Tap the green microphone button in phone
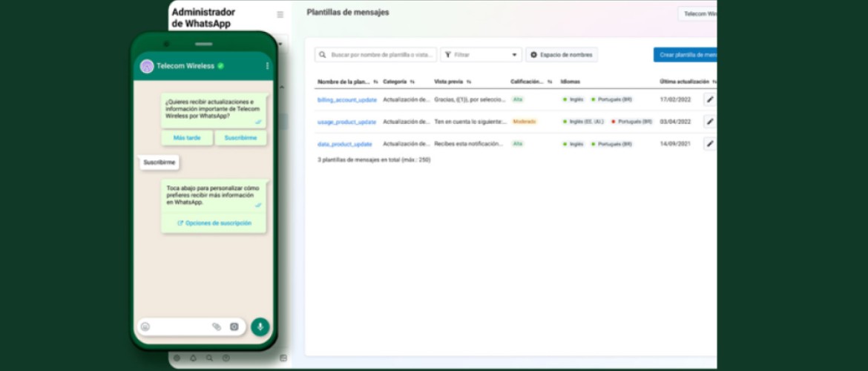Viewport: 868px width, 371px height. [260, 326]
